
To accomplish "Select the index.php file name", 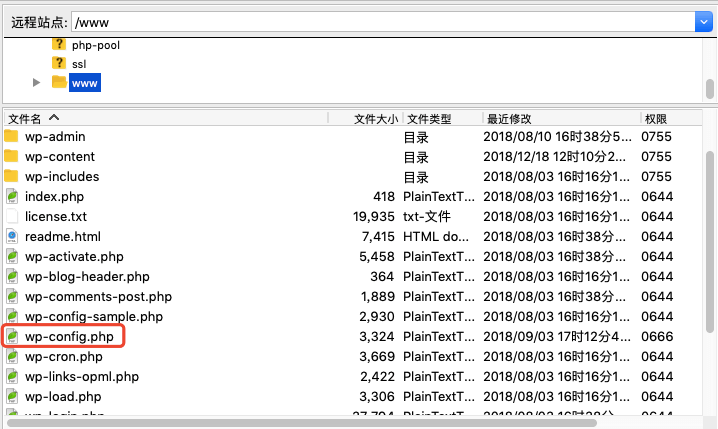I will (x=54, y=197).
